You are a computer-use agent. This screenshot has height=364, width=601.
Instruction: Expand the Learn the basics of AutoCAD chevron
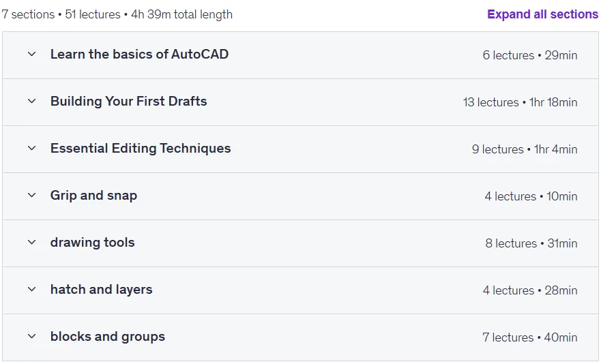(32, 55)
